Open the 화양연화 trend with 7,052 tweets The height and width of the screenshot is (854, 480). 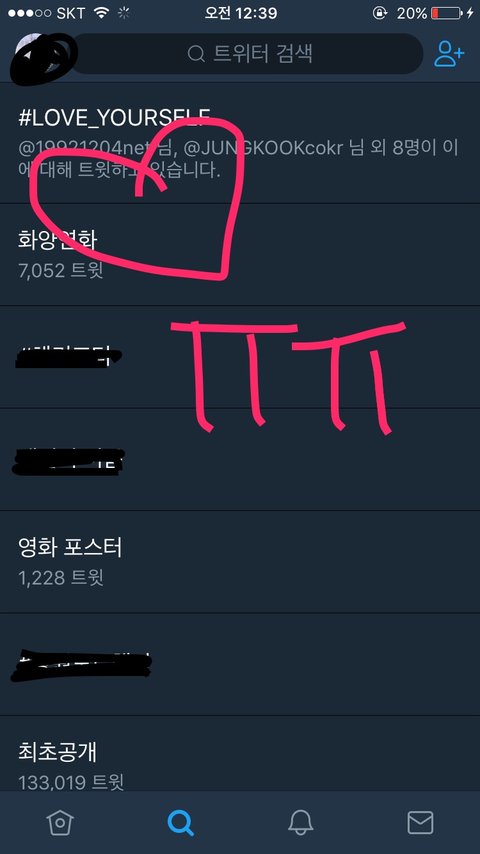(x=240, y=255)
